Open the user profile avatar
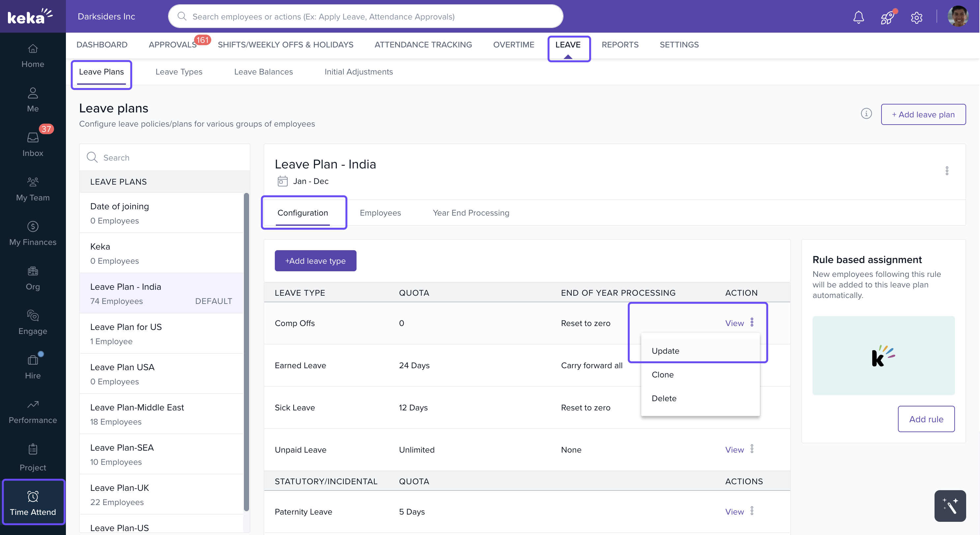 click(x=958, y=16)
